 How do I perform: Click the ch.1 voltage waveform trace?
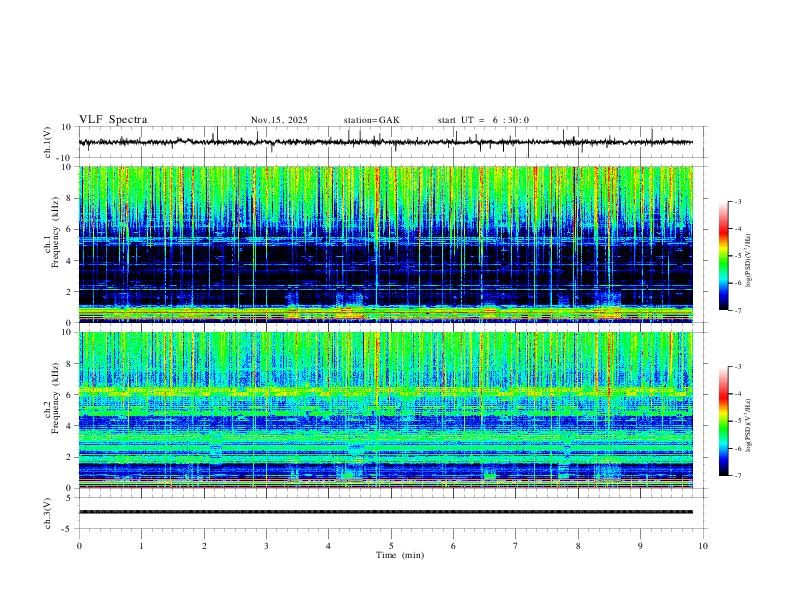[x=386, y=142]
